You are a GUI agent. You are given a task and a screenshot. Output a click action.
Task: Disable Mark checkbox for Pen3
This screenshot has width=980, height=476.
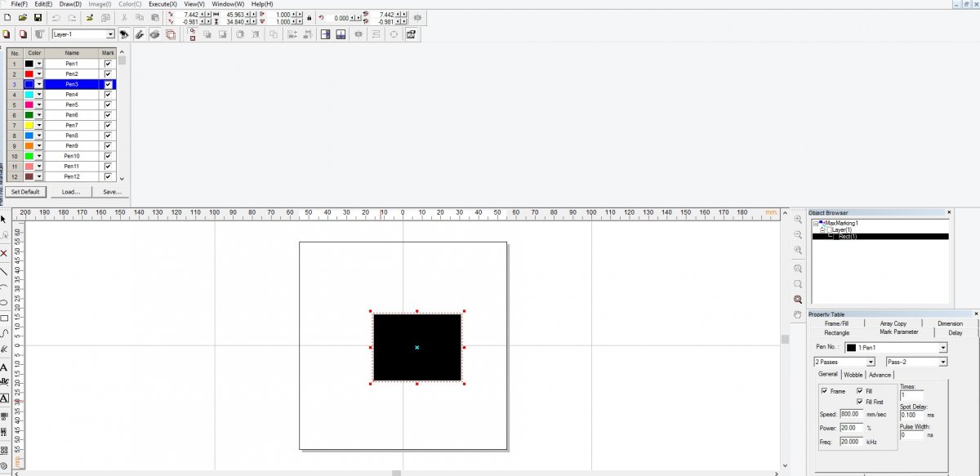click(108, 84)
